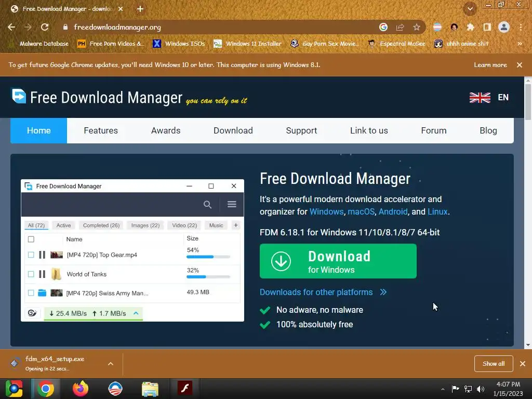This screenshot has height=399, width=532.
Task: Click the address bar URL field
Action: (217, 27)
